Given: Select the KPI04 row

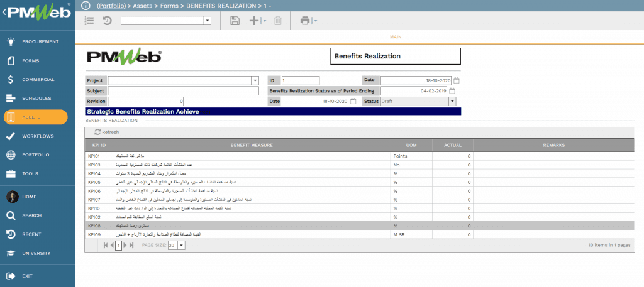Looking at the screenshot, I should point(359,173).
